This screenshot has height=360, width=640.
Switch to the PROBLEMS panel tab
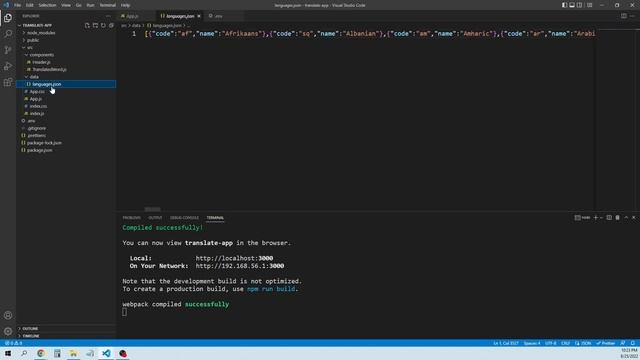click(131, 218)
